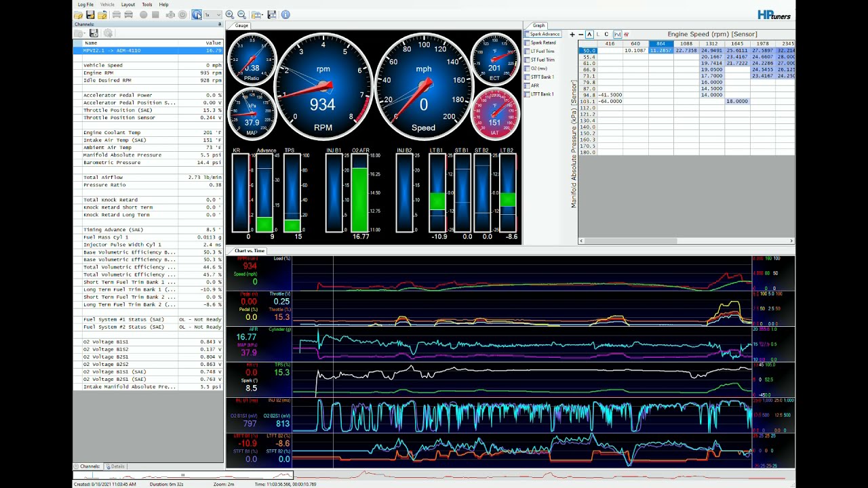This screenshot has width=868, height=488.
Task: Open a log file with the folder icon
Action: (x=79, y=15)
